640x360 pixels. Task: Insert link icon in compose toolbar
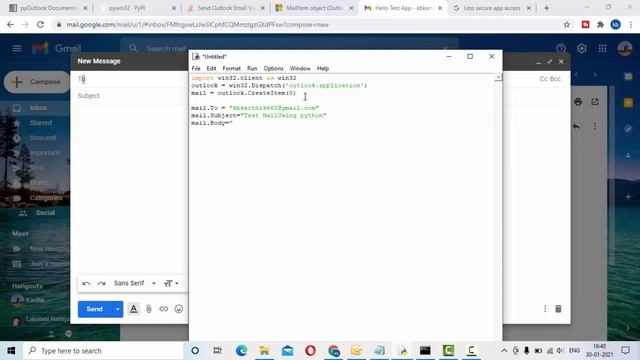point(163,309)
